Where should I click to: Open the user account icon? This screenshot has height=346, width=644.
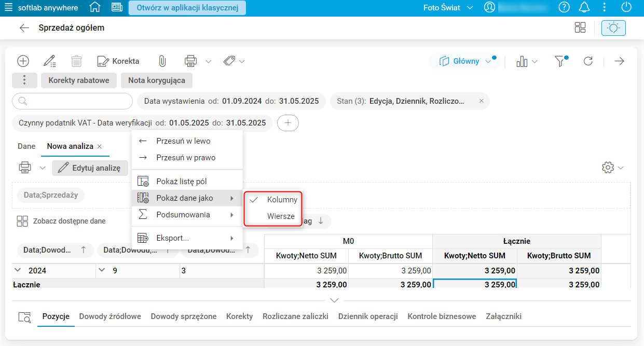click(489, 8)
